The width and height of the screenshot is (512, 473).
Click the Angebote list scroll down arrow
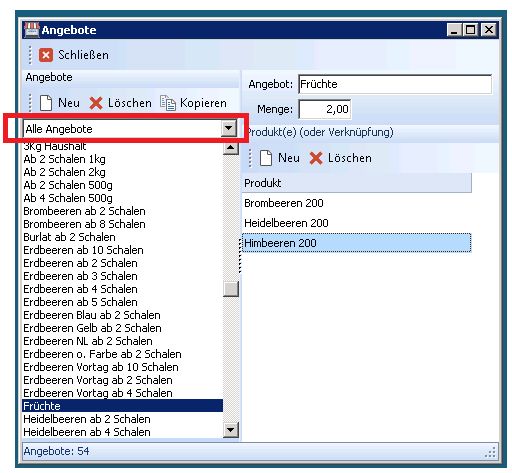tap(231, 430)
